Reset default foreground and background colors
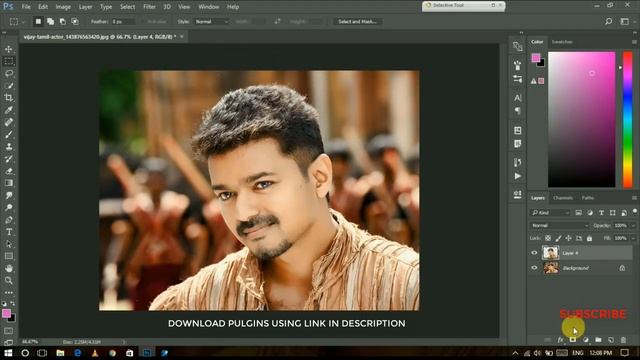Image resolution: width=640 pixels, height=360 pixels. point(4,304)
